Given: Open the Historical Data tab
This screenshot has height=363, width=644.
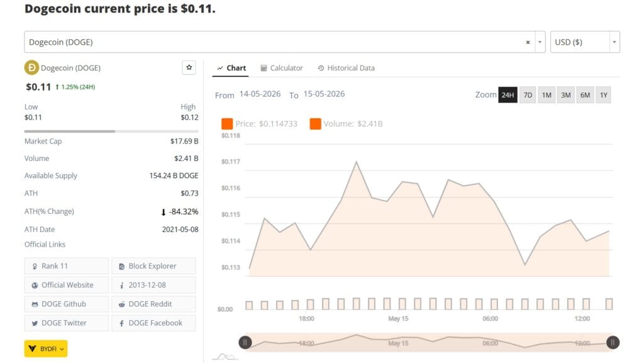Looking at the screenshot, I should point(347,68).
